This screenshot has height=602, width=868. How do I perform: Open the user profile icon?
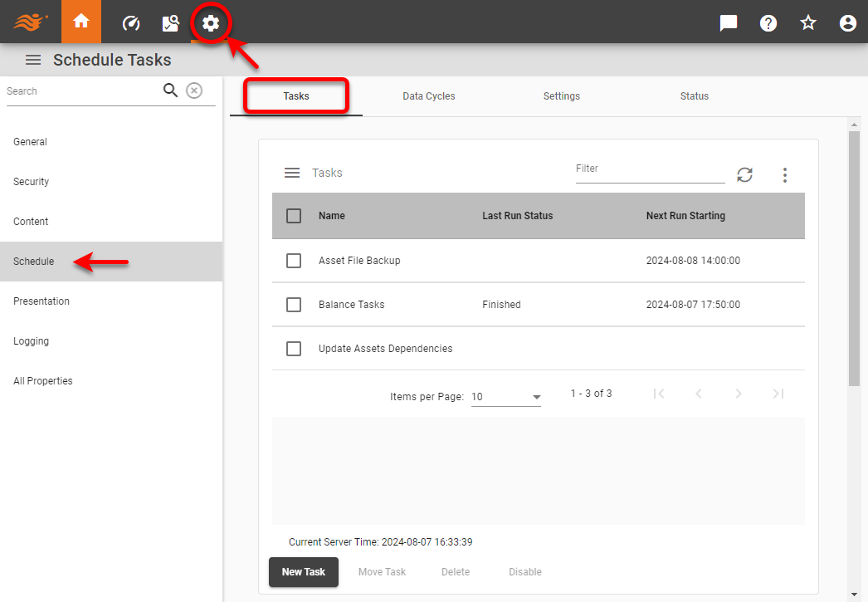pos(847,22)
